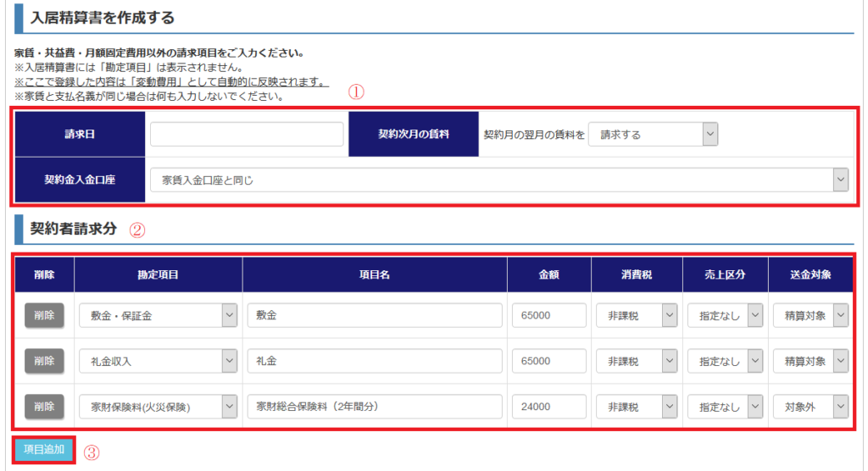Image resolution: width=868 pixels, height=471 pixels.
Task: Click the 項目名 column header
Action: pos(375,274)
